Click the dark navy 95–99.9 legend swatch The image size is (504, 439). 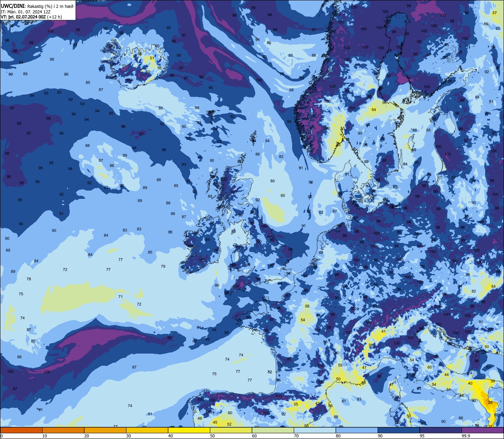coord(441,430)
